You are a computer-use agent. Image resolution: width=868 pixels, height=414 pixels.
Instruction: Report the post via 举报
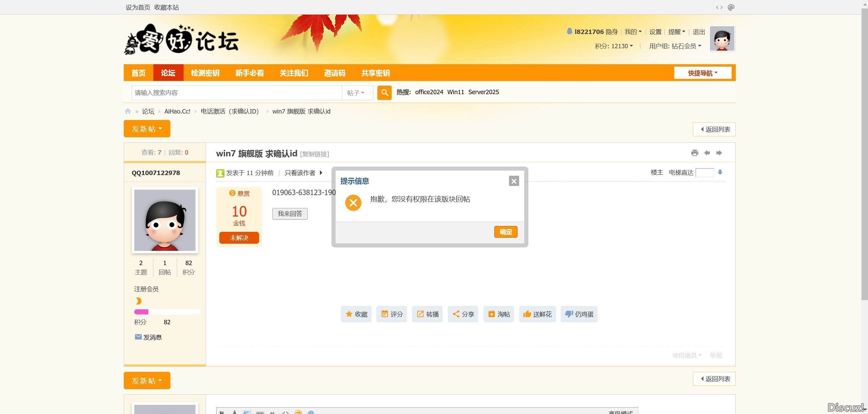point(716,355)
